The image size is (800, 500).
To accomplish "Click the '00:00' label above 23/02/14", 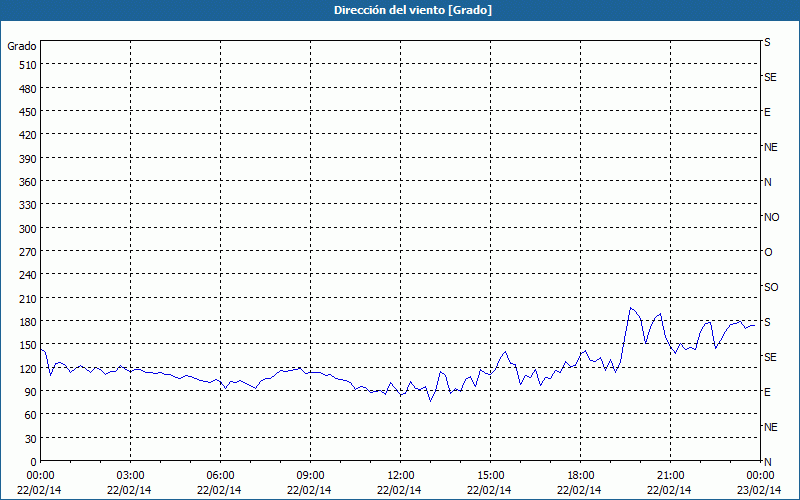I will click(760, 476).
